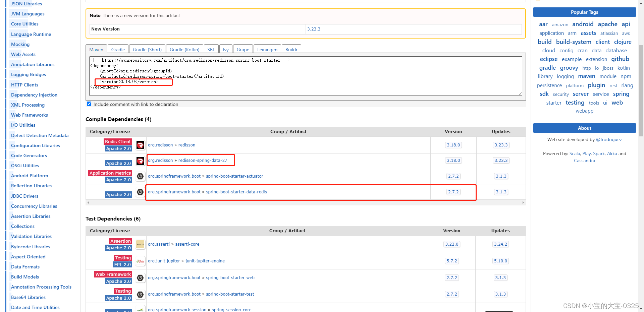Click the JUnit jupiter engine logo icon
This screenshot has width=644, height=312.
tap(140, 261)
